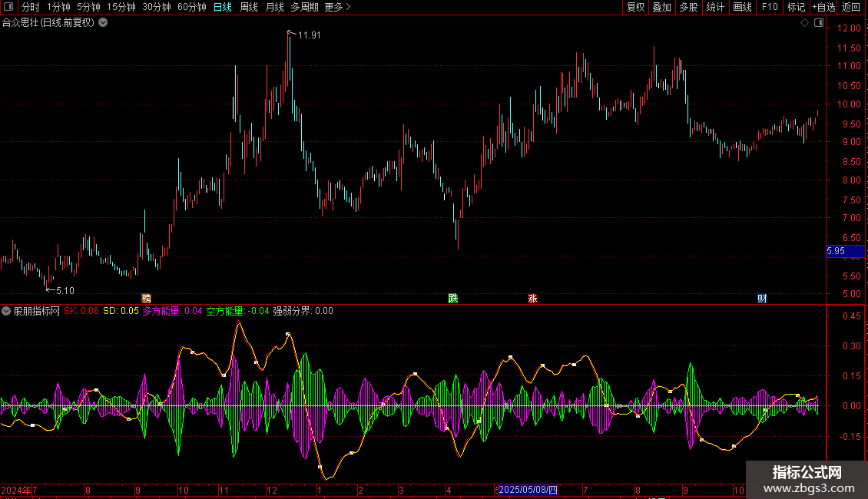Switch to 周线 weekly chart
The height and width of the screenshot is (499, 868).
coord(249,7)
